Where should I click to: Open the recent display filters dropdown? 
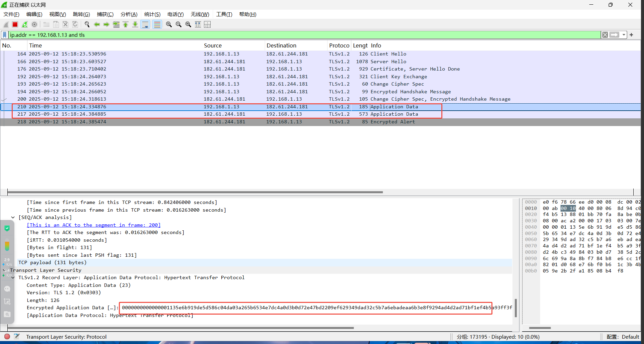pyautogui.click(x=624, y=35)
